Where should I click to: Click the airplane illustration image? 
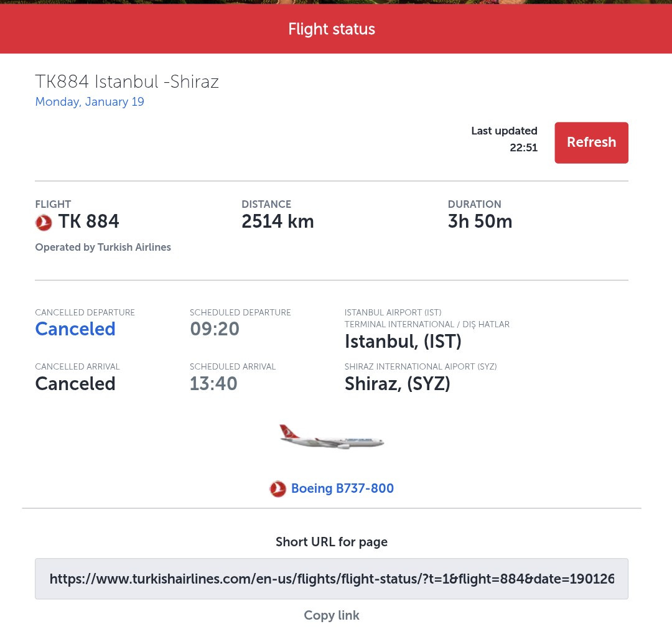332,437
